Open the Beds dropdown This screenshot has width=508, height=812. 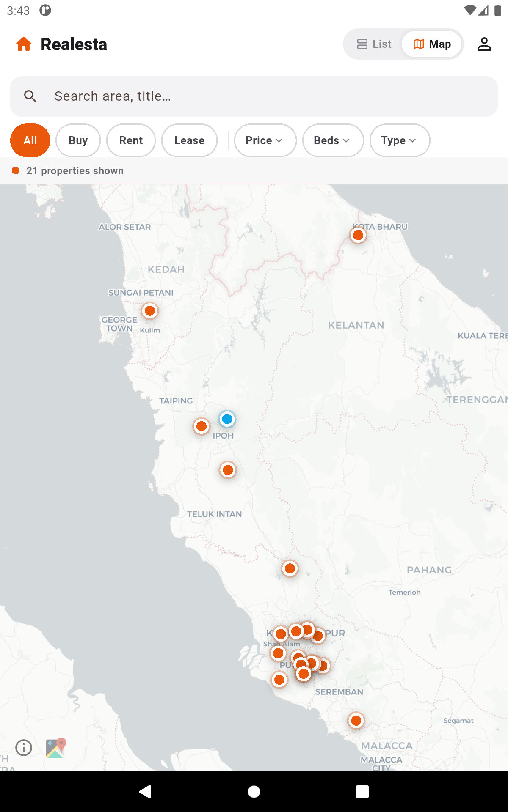click(x=333, y=140)
